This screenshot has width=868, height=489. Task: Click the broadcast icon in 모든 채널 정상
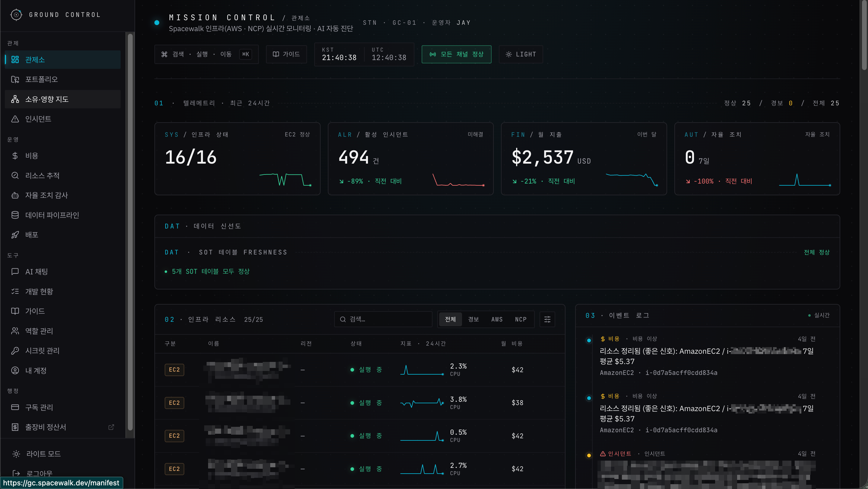(433, 54)
